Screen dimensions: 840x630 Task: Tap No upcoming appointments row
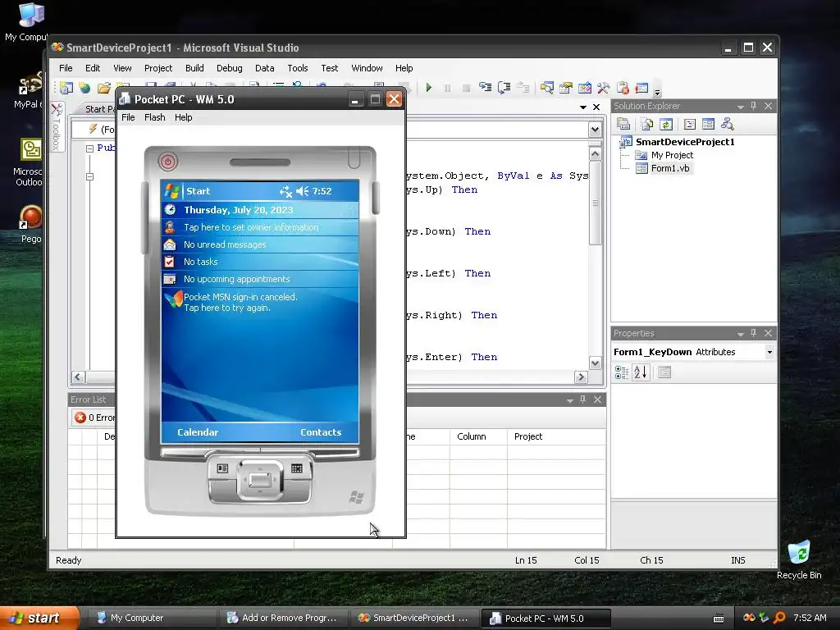pos(260,279)
